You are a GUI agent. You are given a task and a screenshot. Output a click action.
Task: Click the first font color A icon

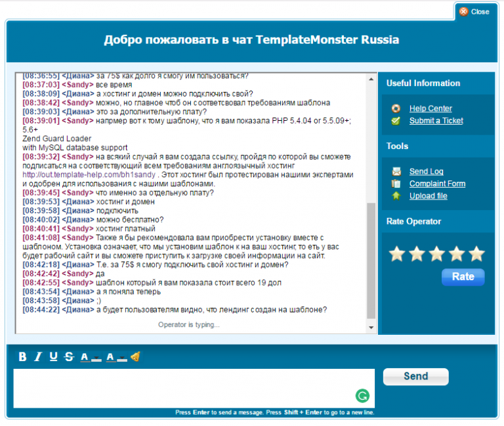click(x=85, y=356)
